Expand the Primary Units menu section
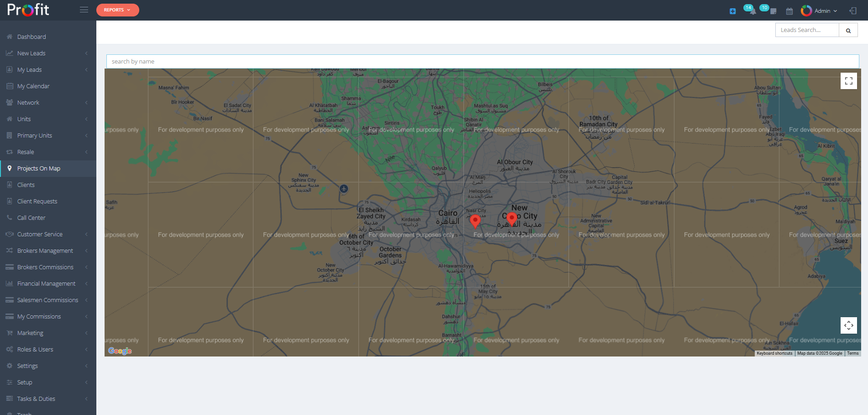Viewport: 868px width, 415px height. click(x=35, y=135)
